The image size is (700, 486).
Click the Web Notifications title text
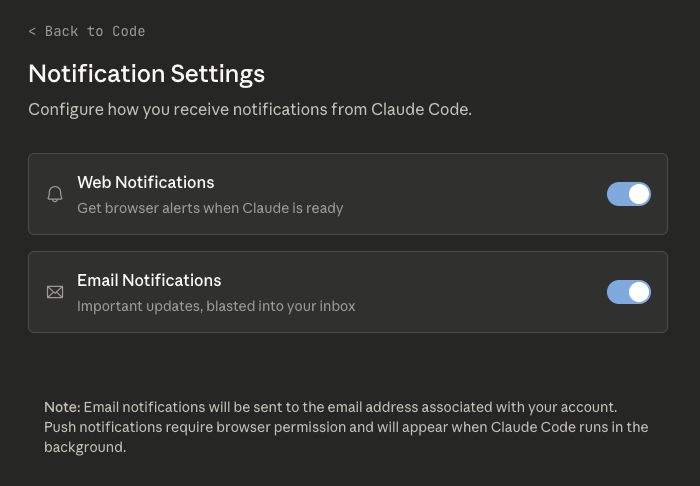coord(146,182)
